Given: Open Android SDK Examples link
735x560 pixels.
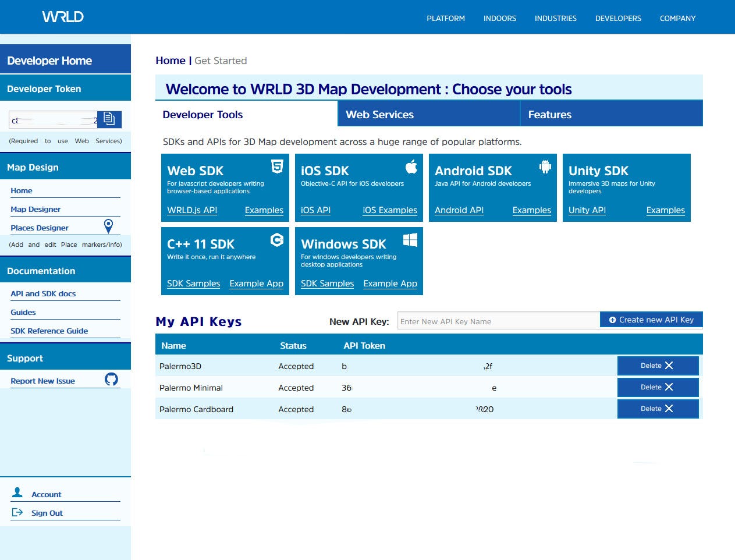Looking at the screenshot, I should pyautogui.click(x=532, y=210).
